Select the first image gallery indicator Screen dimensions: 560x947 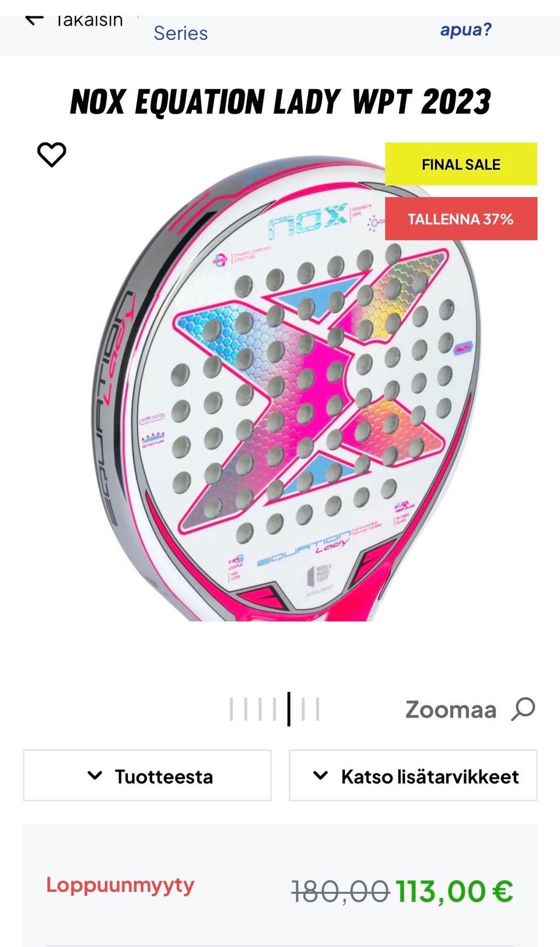click(232, 709)
